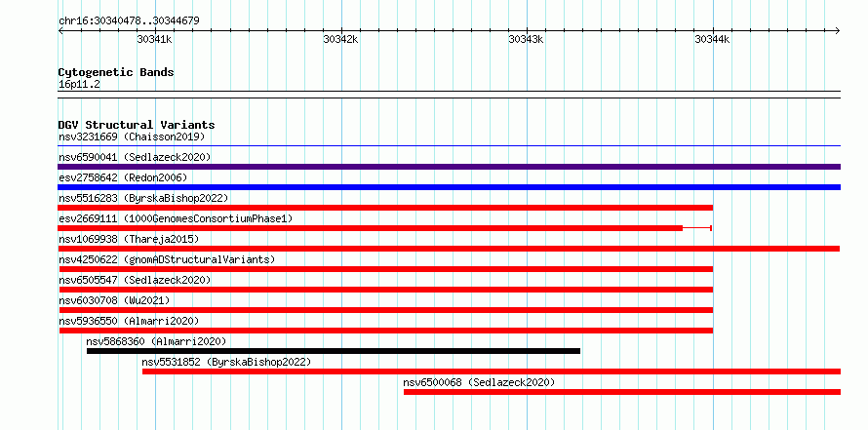This screenshot has height=430, width=868.
Task: Click the chr16:30340478..30344679 region label
Action: (x=129, y=21)
